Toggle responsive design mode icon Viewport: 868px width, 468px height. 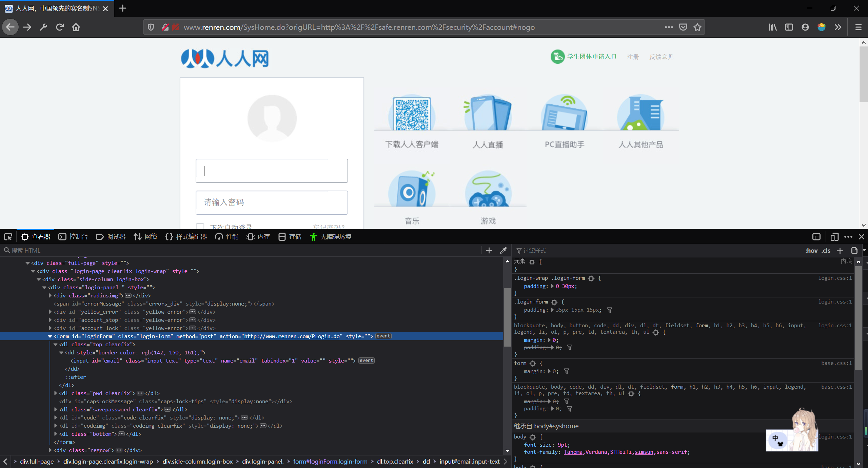834,237
